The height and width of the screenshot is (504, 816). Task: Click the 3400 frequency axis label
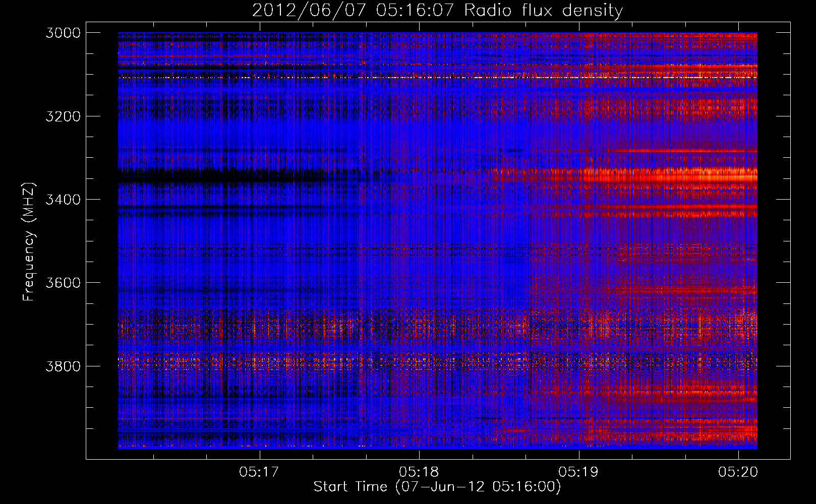63,200
